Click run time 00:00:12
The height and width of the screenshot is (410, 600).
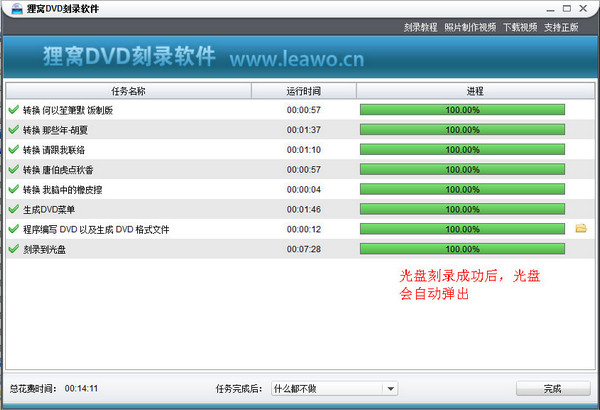click(304, 229)
